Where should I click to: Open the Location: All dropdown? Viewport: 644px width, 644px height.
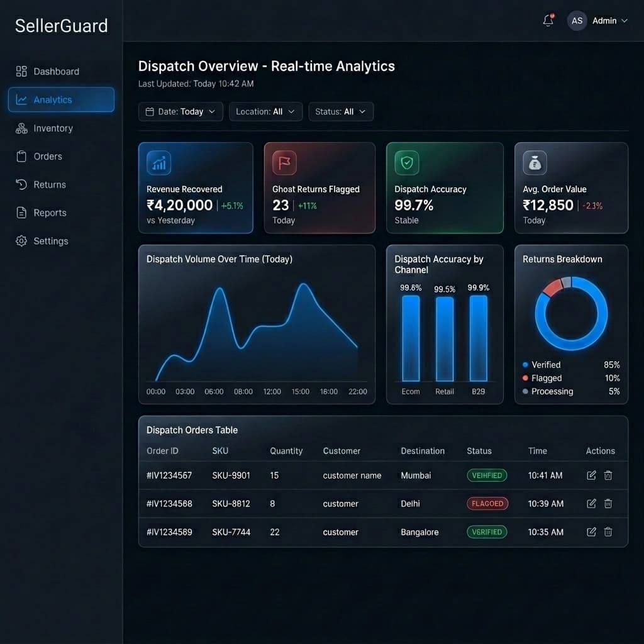pyautogui.click(x=265, y=111)
